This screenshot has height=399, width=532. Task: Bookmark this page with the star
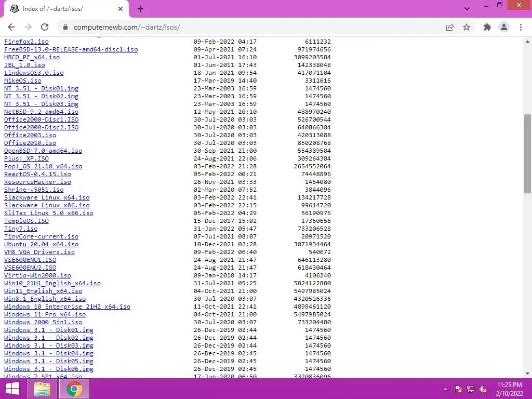(x=467, y=27)
